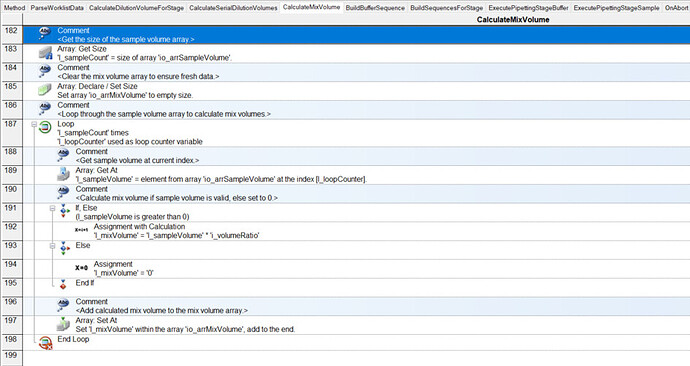This screenshot has width=690, height=366.
Task: Click the 'End Loop' label on line 198
Action: pyautogui.click(x=73, y=339)
